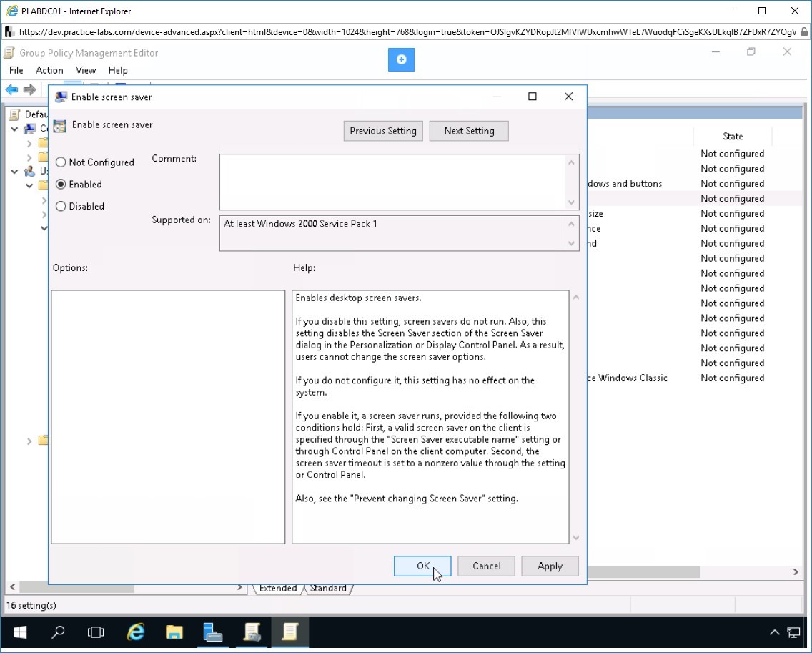Image resolution: width=812 pixels, height=653 pixels.
Task: Open Server Manager from the taskbar
Action: [x=213, y=632]
